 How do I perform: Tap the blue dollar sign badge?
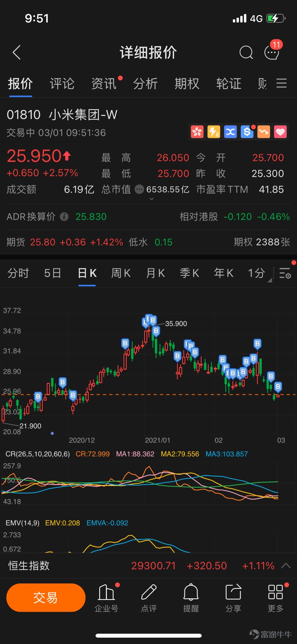coord(247,132)
